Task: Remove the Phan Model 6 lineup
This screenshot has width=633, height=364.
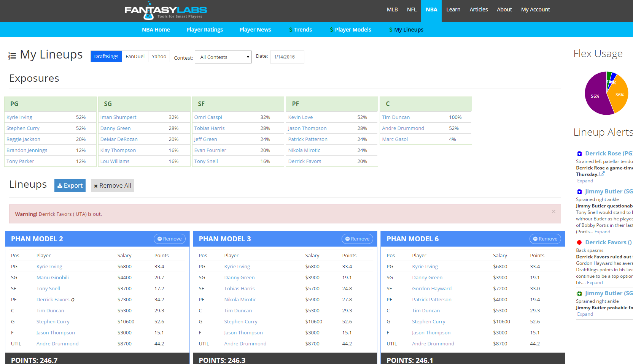Action: pyautogui.click(x=545, y=239)
